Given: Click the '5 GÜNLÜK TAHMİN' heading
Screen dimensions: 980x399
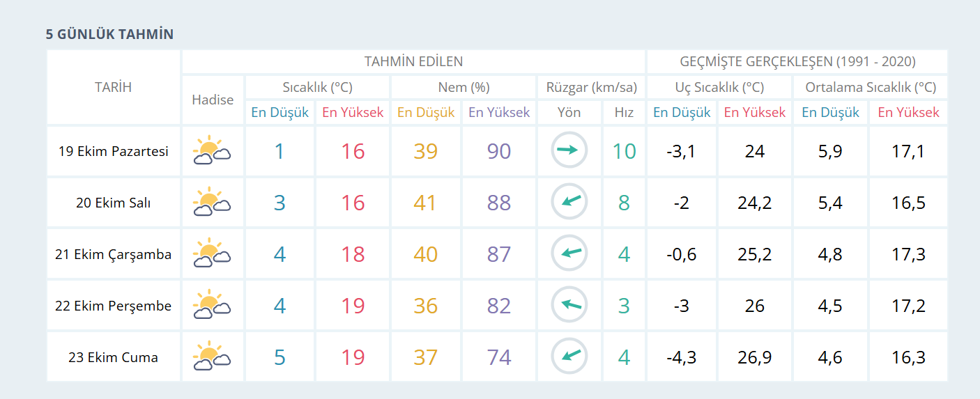Looking at the screenshot, I should point(109,33).
